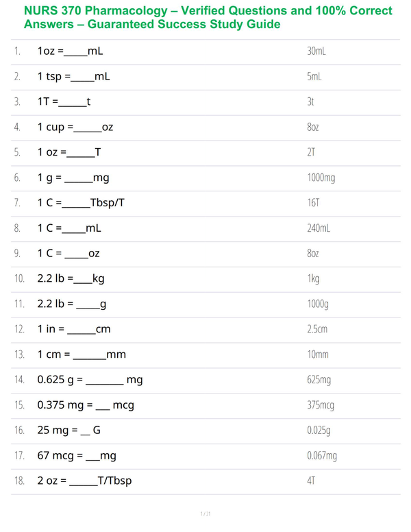Screen dimensions: 411x532
Task: Click the '375mcg' answer
Action: tap(321, 405)
